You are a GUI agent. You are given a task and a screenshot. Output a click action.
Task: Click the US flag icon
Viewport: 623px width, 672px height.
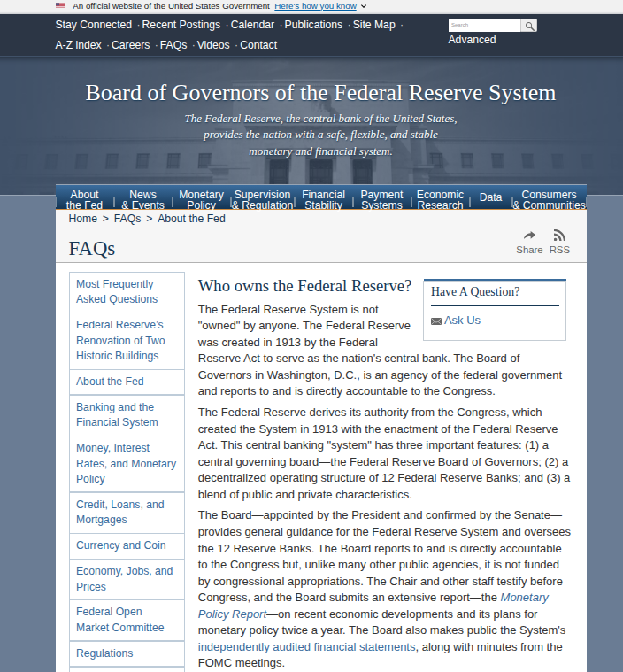tap(60, 5)
